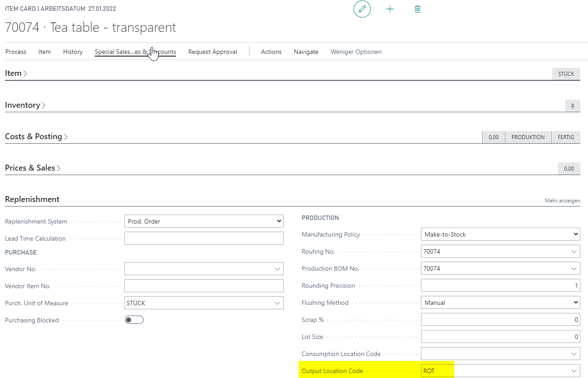588x378 pixels.
Task: Toggle the Purchasing Blocked switch
Action: [134, 320]
